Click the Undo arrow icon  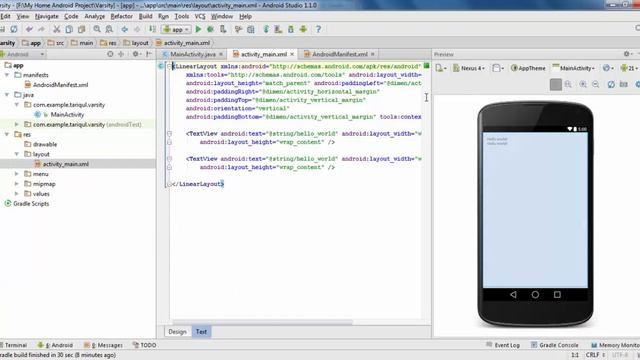point(29,29)
